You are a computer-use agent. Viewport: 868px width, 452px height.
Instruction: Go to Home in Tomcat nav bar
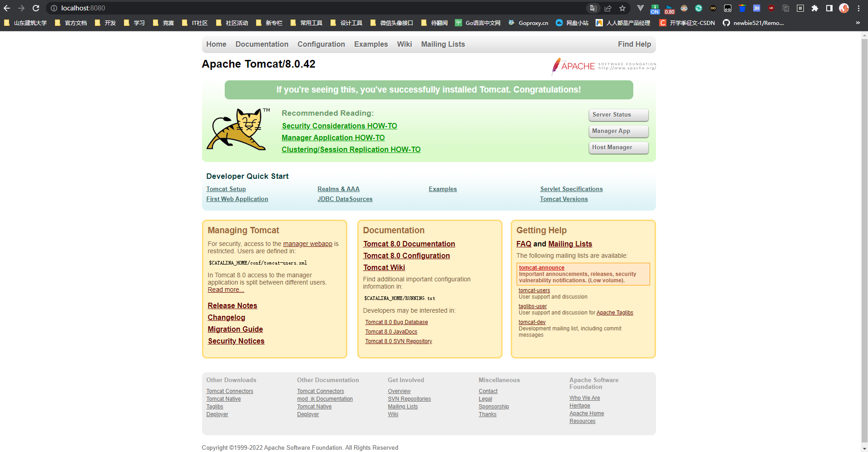(216, 44)
